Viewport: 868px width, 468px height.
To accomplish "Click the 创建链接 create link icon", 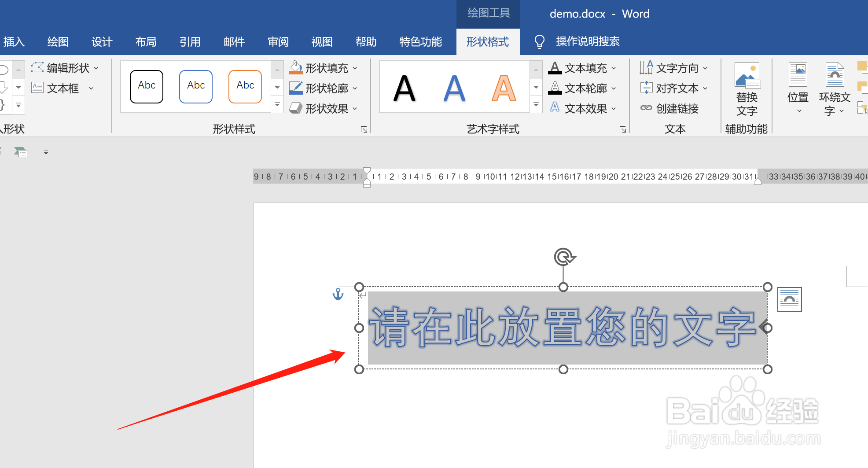I will tap(646, 108).
